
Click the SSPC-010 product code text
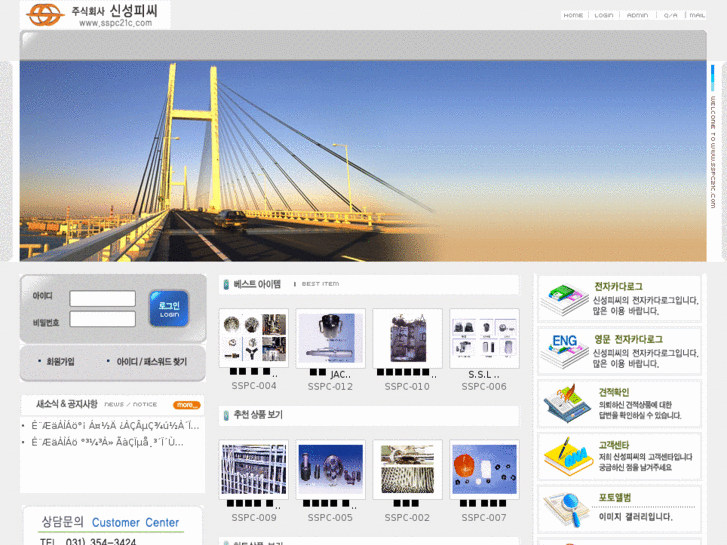(407, 386)
